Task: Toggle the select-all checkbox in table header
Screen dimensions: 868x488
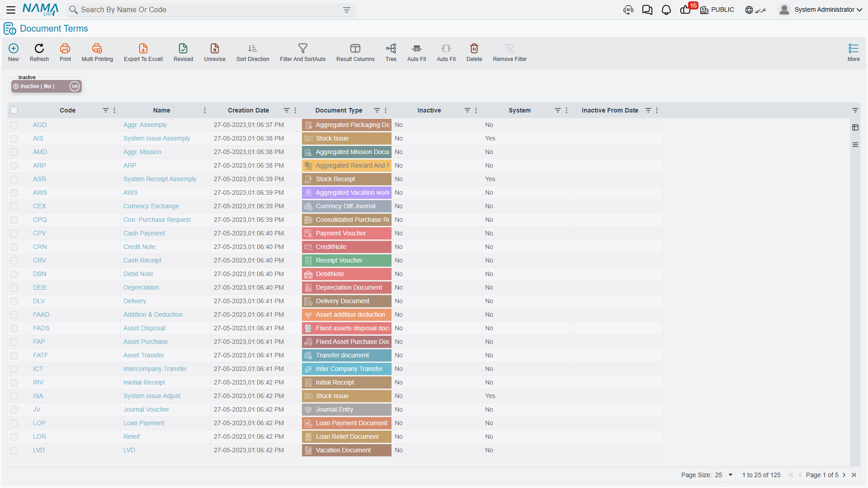Action: pyautogui.click(x=14, y=110)
